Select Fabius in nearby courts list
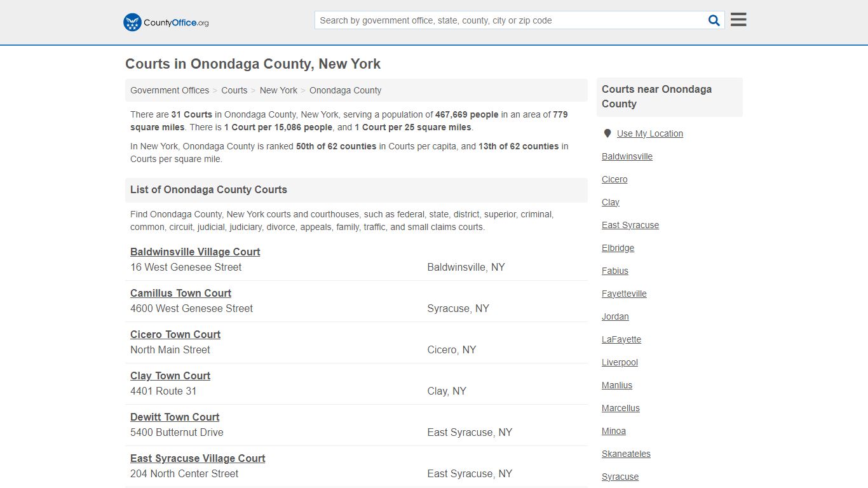 point(615,271)
